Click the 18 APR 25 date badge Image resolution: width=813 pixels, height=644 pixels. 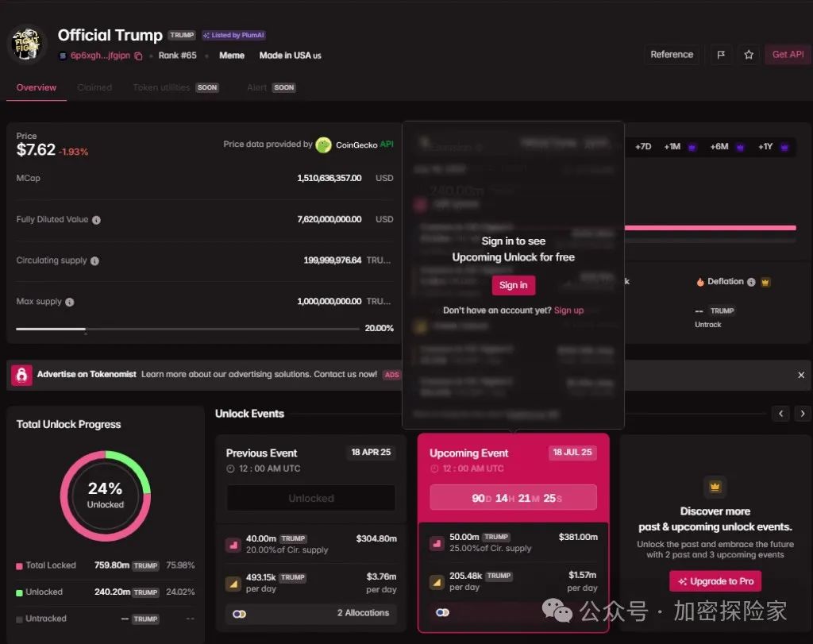click(x=371, y=452)
